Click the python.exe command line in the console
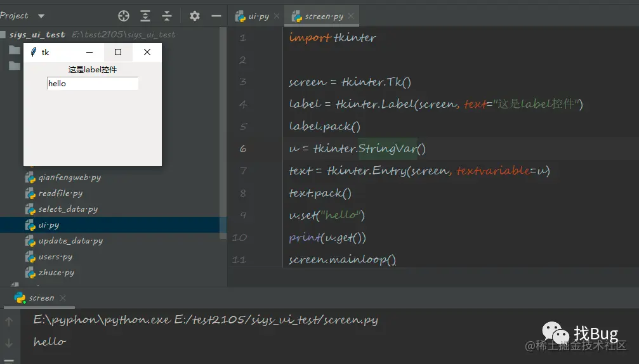 206,320
